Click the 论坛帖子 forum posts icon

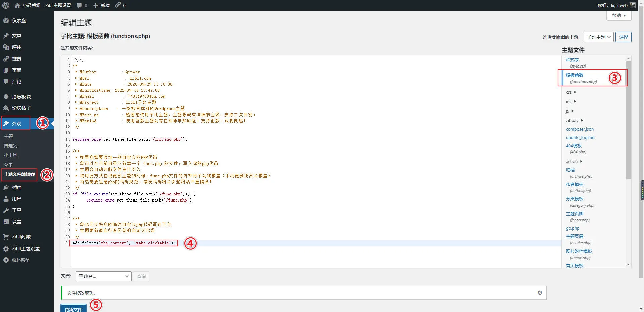point(6,108)
